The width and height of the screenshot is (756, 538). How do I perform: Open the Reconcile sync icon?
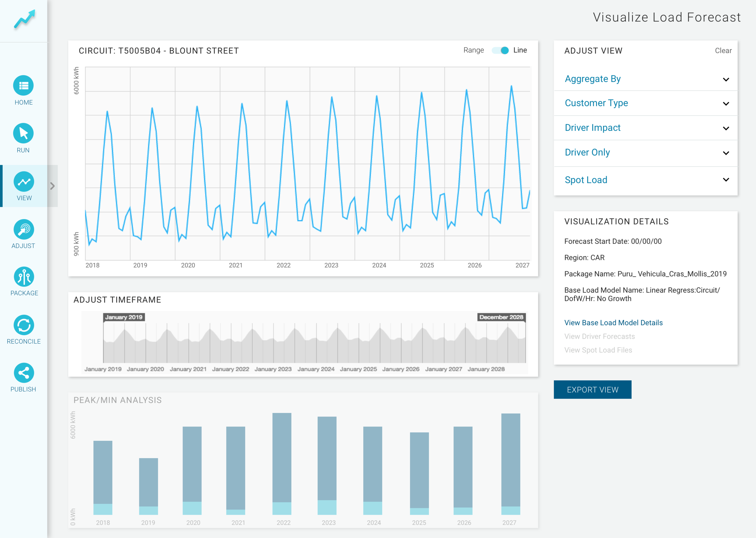point(24,325)
